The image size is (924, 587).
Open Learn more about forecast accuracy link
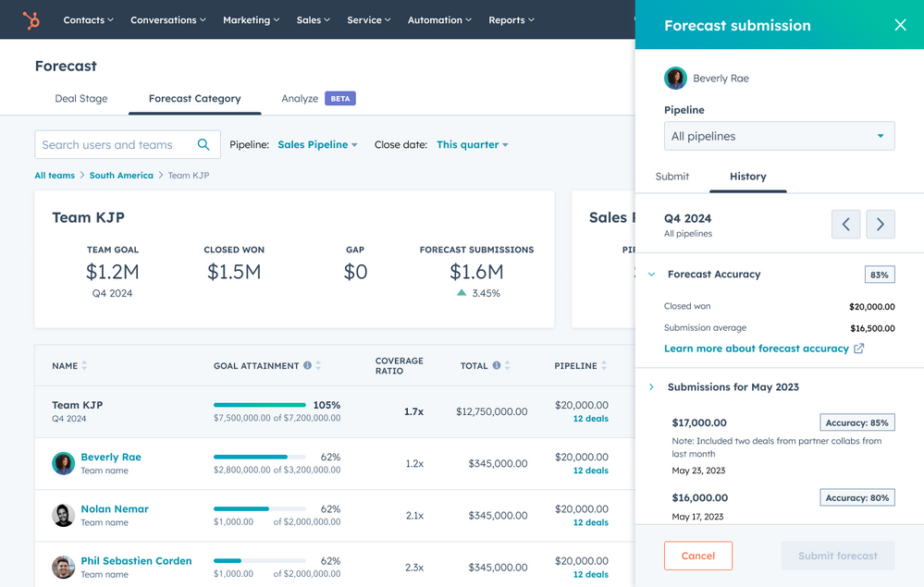click(757, 349)
